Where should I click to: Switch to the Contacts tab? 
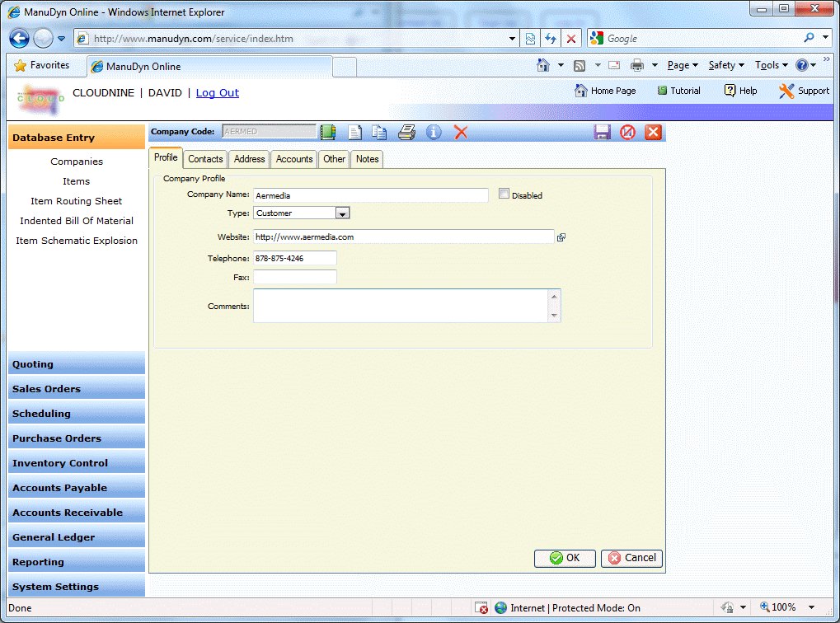(205, 159)
